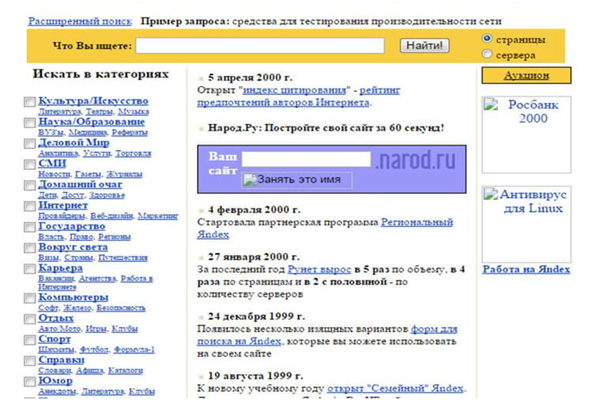
Task: Open the Работа на Яndex link
Action: [x=526, y=269]
